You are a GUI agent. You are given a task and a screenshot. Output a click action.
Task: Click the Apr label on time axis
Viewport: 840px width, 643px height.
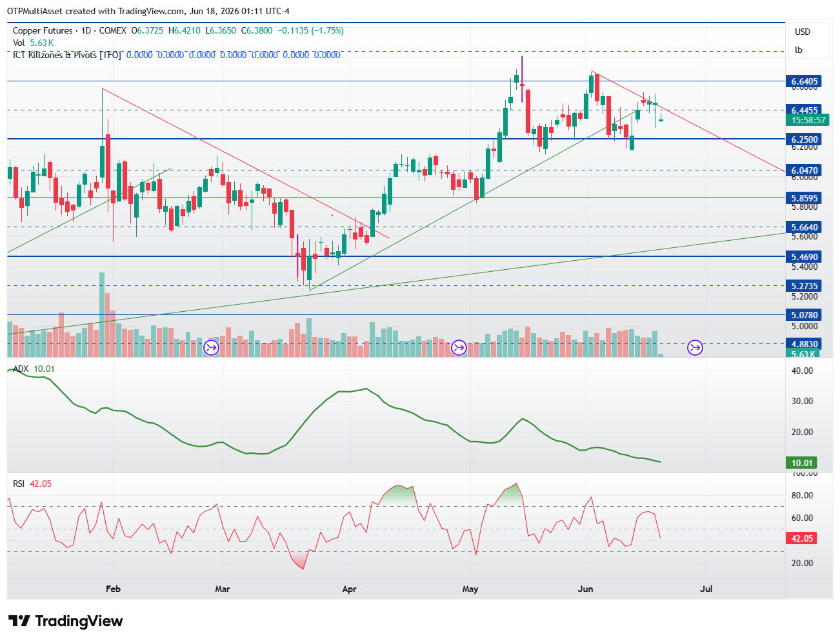coord(349,589)
